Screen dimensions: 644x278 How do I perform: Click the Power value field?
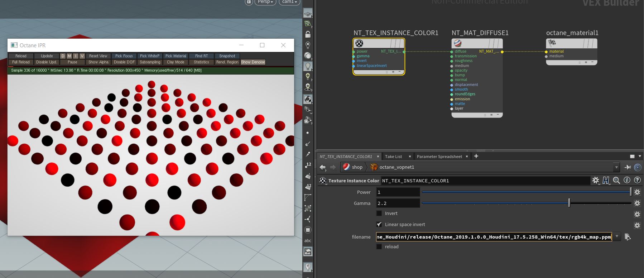click(398, 192)
